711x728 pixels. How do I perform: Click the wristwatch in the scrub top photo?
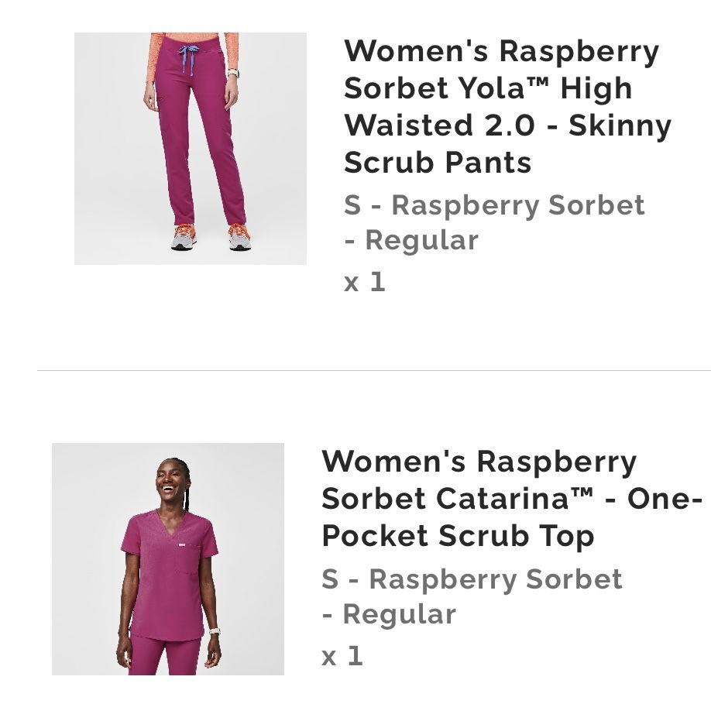click(214, 631)
